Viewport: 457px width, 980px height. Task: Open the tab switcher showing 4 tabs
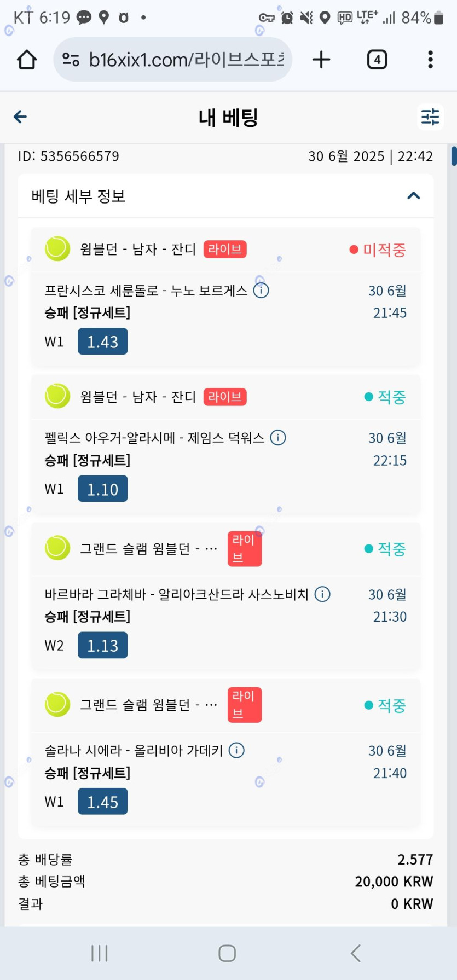[377, 60]
